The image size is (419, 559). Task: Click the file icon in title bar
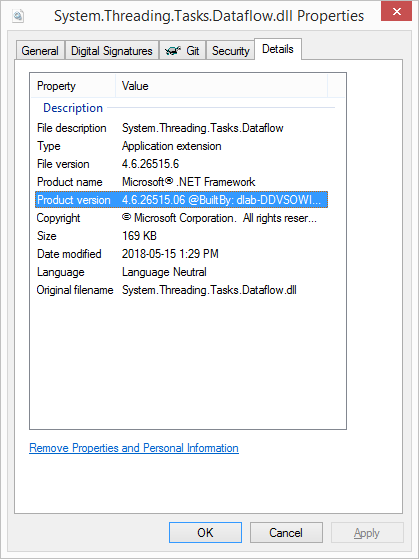coord(18,16)
